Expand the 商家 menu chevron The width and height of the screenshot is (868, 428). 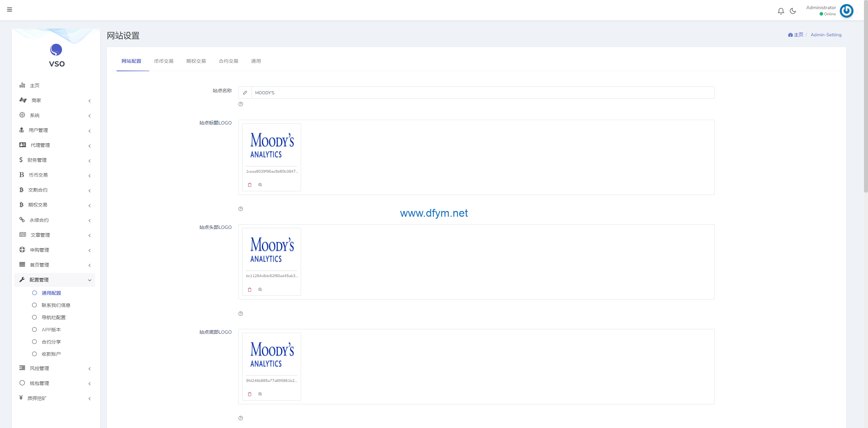[90, 101]
